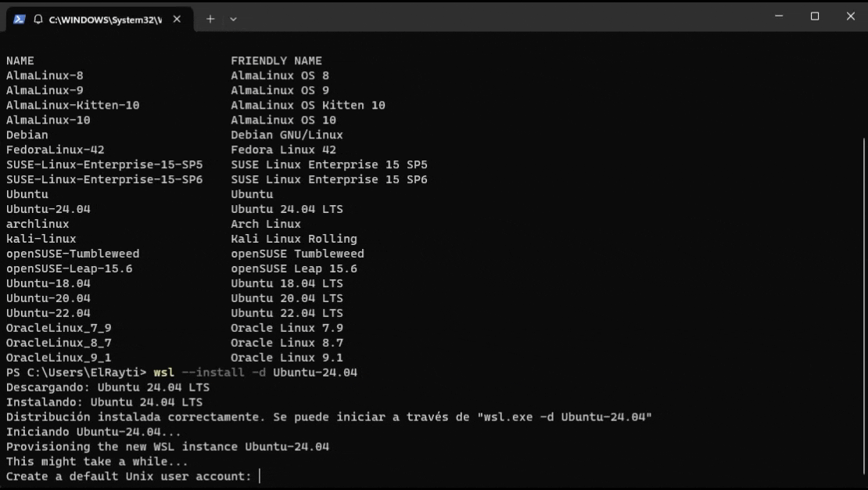Click the Debian GNU/Linux friendly name text
Image resolution: width=868 pixels, height=490 pixels.
click(287, 135)
